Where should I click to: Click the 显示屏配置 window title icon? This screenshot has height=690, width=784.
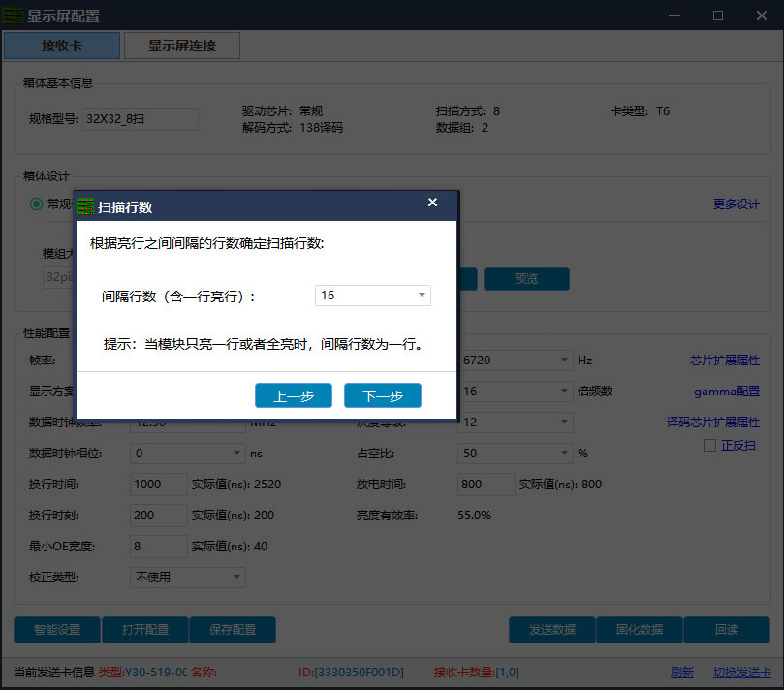click(13, 16)
